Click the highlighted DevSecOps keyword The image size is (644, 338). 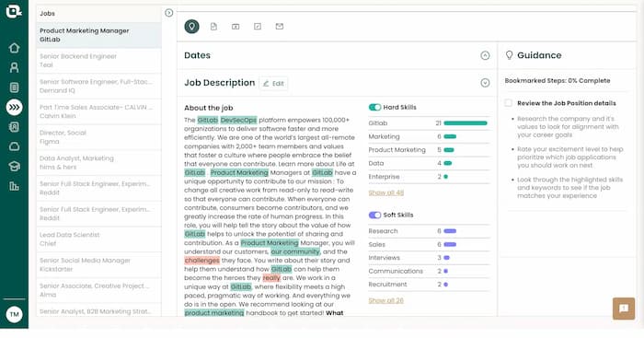click(x=238, y=120)
